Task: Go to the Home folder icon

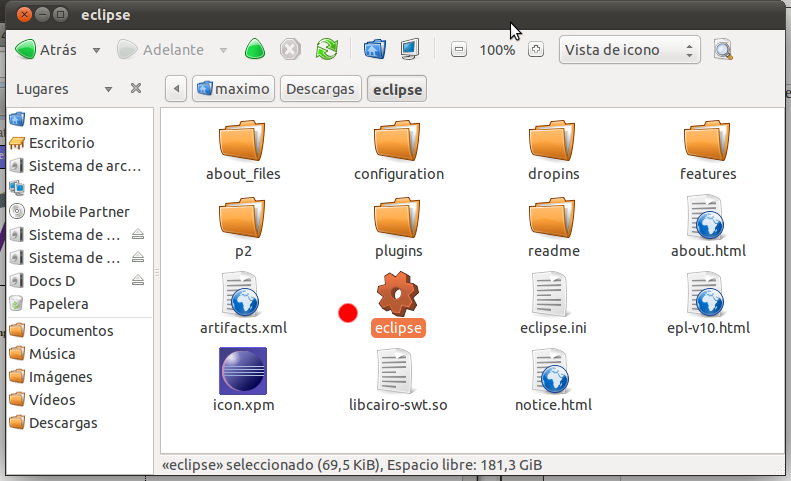Action: tap(375, 49)
